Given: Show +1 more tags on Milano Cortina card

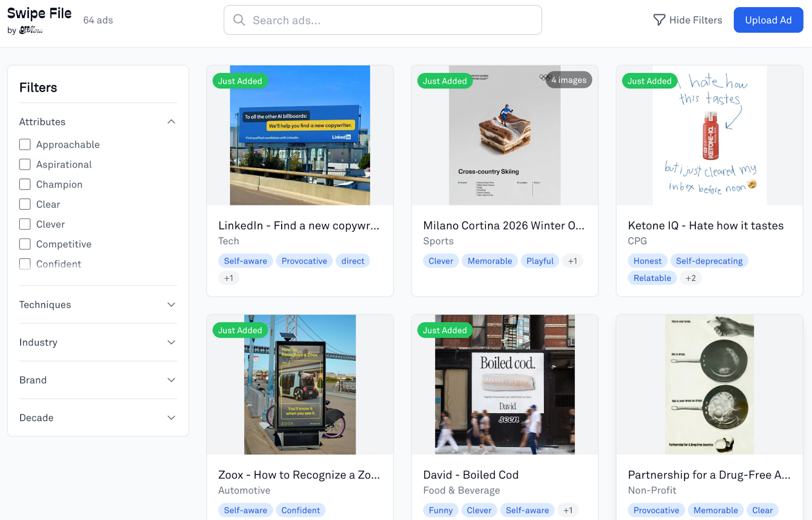Looking at the screenshot, I should coord(572,261).
